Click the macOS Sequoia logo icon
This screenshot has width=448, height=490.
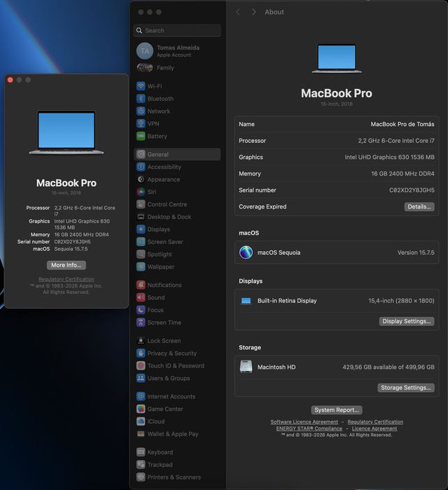click(x=246, y=252)
